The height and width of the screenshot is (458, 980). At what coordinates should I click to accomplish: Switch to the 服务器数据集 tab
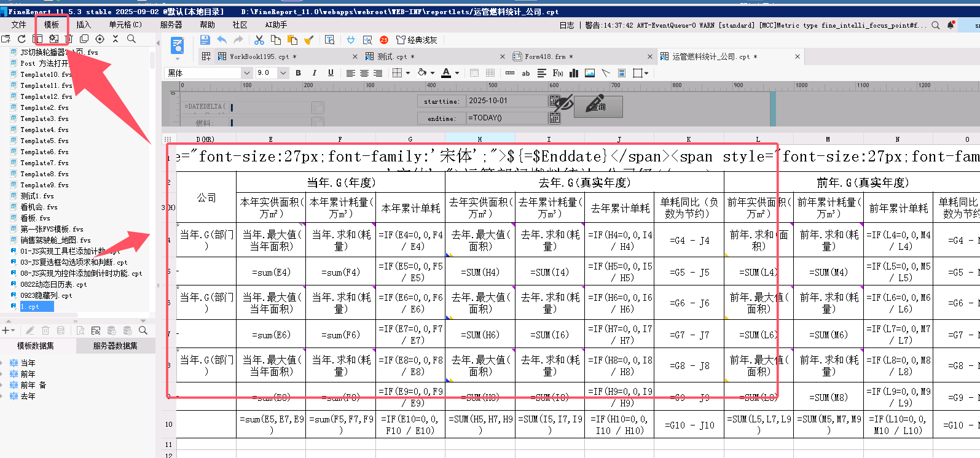(115, 346)
